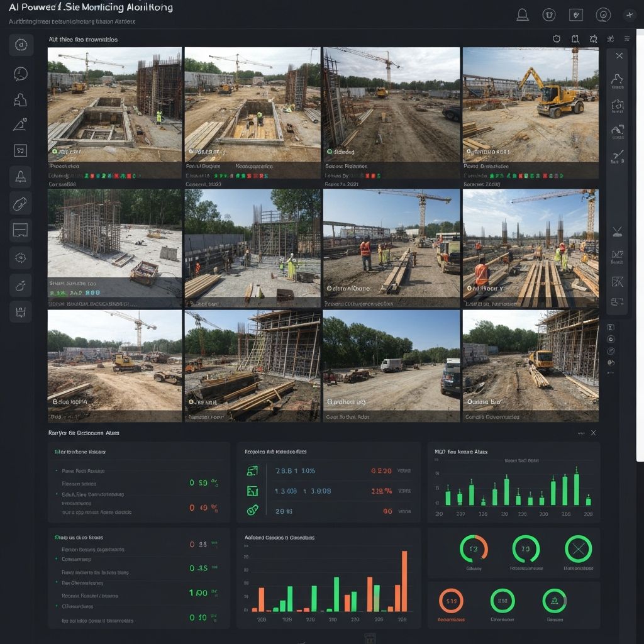
Task: Open the bell alerts icon in left sidebar
Action: point(20,177)
